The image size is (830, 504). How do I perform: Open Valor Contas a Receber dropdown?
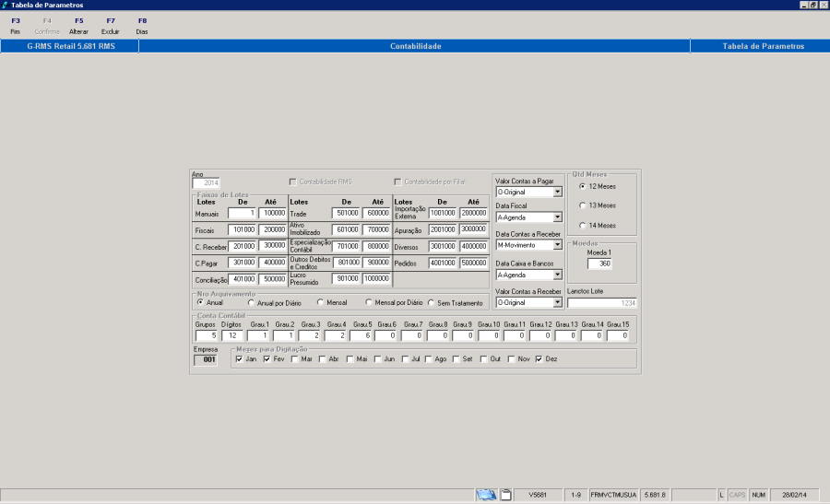557,302
